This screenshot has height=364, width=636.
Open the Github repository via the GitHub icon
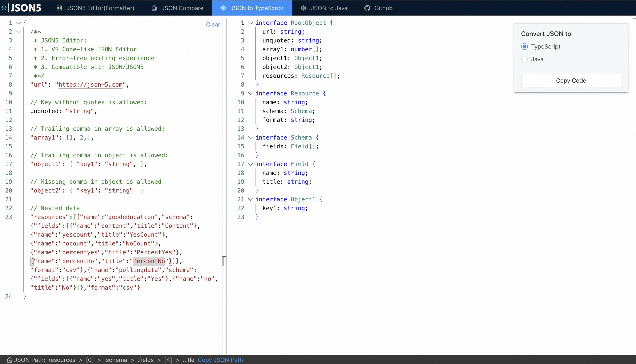tap(367, 8)
